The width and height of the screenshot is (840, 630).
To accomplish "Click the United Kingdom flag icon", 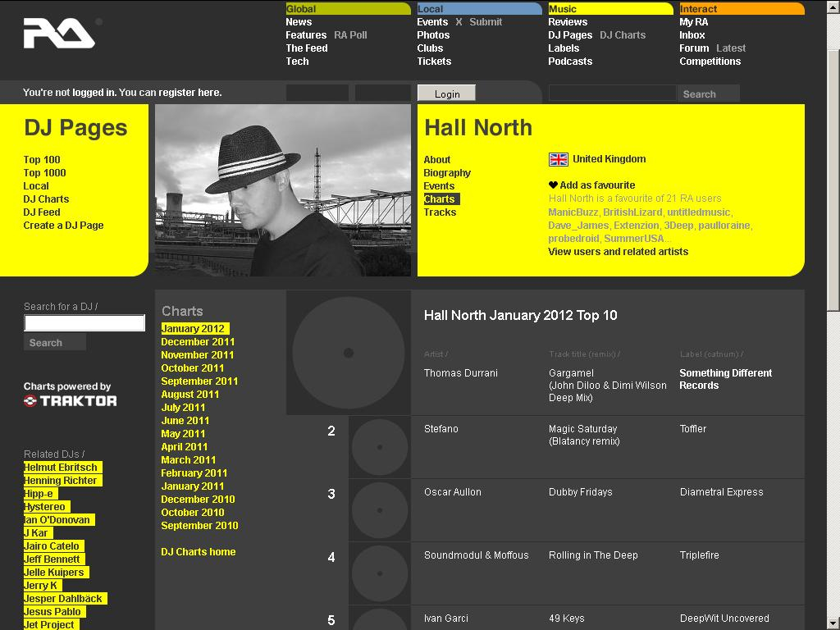I will pos(558,159).
